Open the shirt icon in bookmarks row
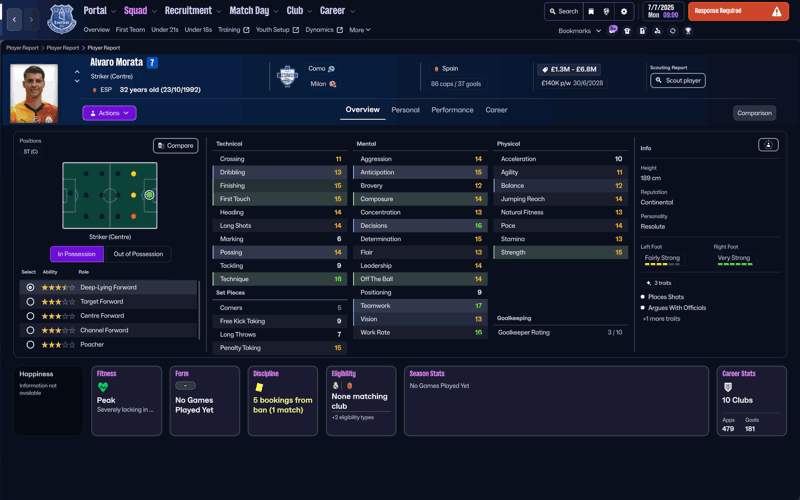Viewport: 800px width, 500px height. pyautogui.click(x=627, y=31)
